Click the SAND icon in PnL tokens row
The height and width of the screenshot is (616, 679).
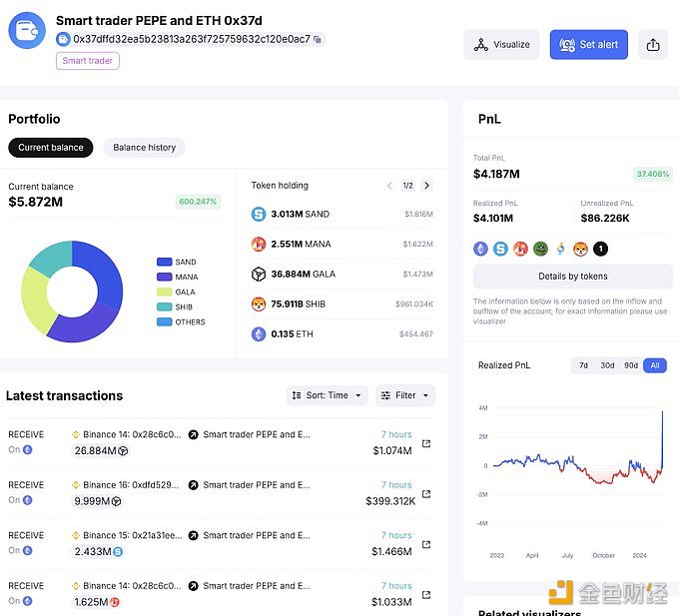pyautogui.click(x=500, y=249)
